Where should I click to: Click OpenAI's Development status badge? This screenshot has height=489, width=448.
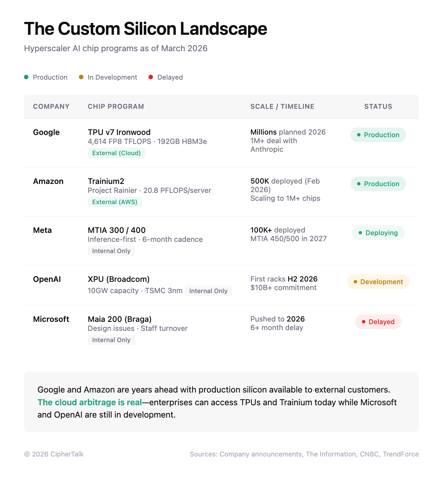378,282
